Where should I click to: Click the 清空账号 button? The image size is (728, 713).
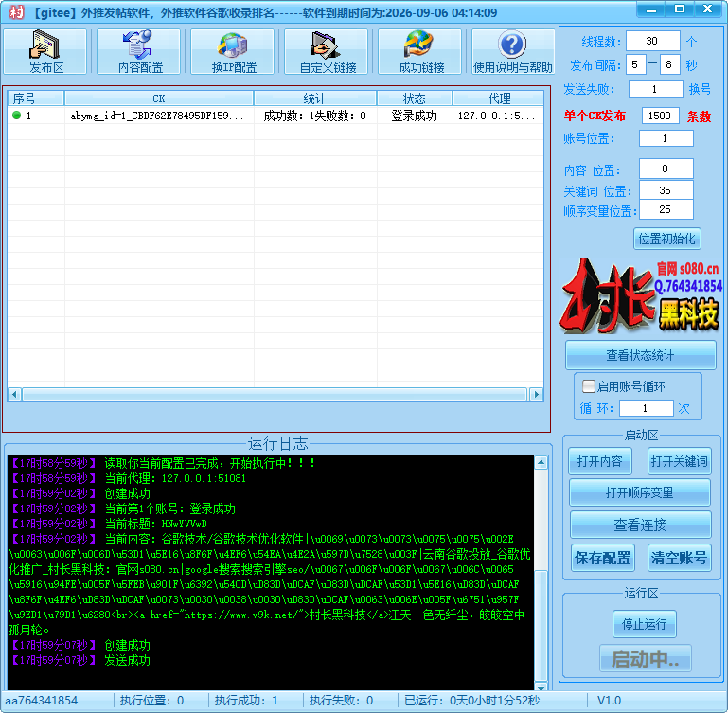(x=680, y=558)
